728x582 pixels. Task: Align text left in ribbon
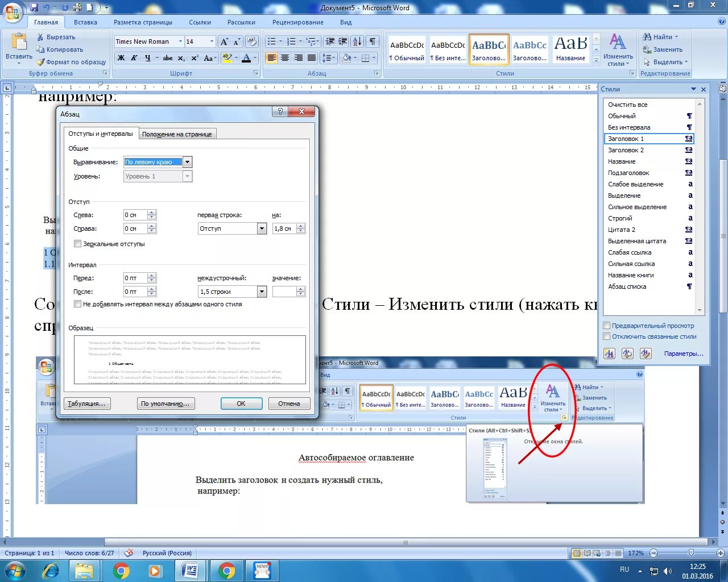click(x=271, y=58)
